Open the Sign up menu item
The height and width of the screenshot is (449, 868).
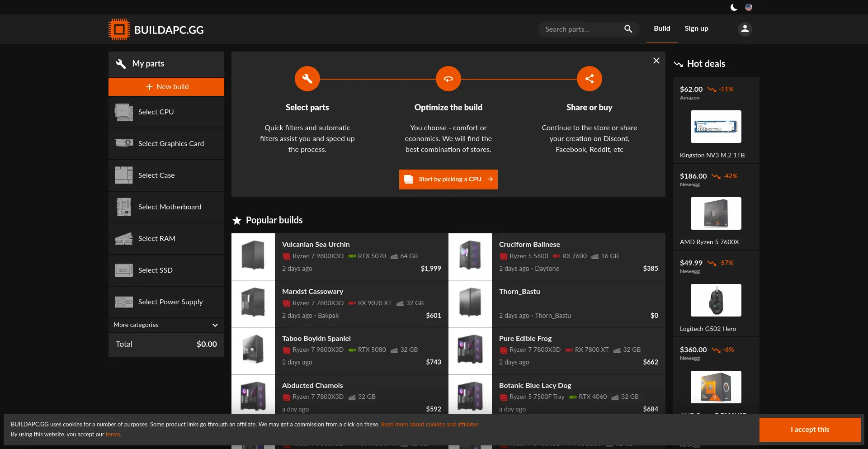pos(696,28)
